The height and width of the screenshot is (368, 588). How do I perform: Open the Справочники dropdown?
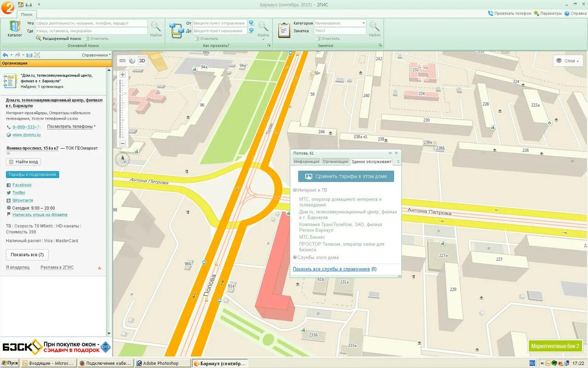coord(96,55)
